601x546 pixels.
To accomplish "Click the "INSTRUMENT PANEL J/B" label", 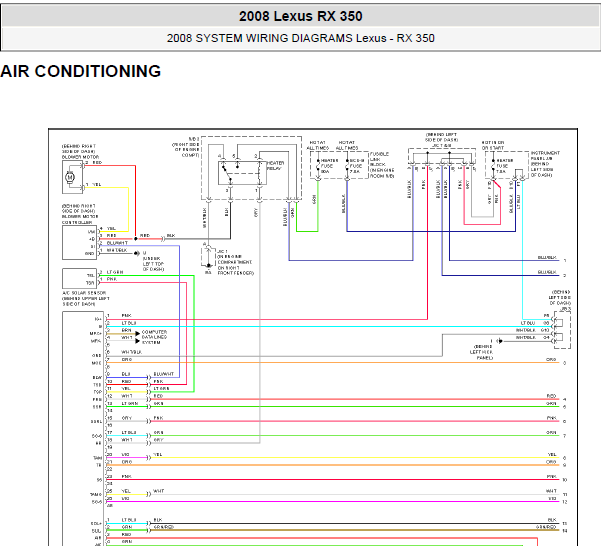I will pos(545,156).
